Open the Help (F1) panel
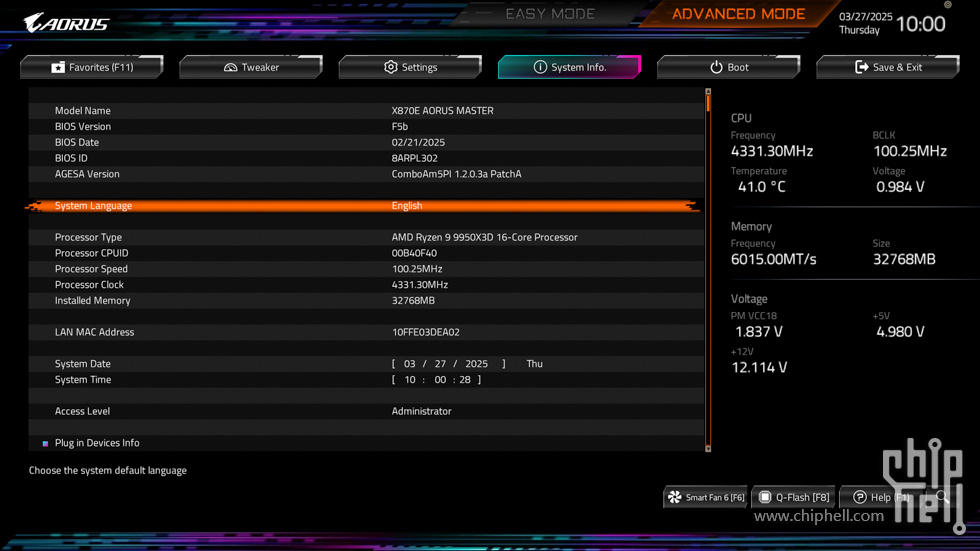The width and height of the screenshot is (980, 551). [881, 497]
